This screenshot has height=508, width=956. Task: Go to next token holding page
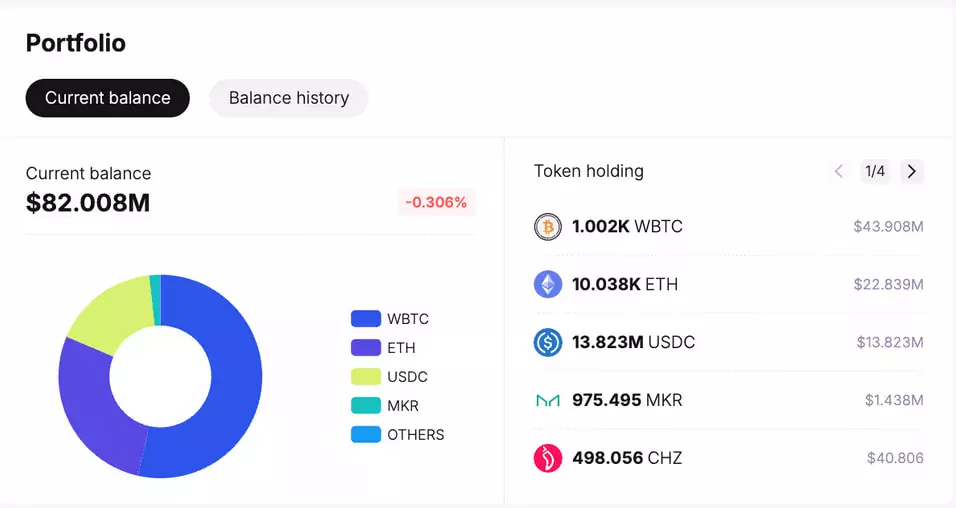coord(911,171)
